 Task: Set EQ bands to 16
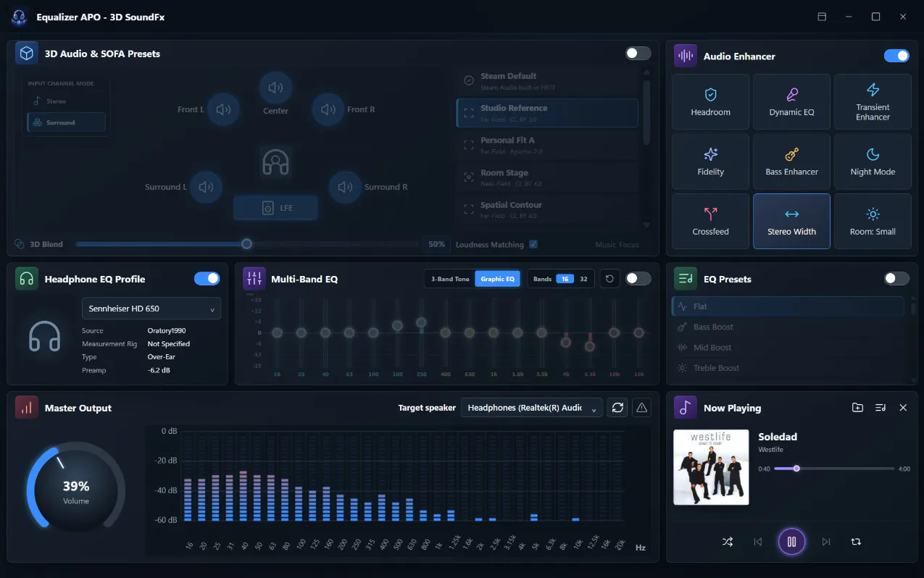tap(565, 279)
